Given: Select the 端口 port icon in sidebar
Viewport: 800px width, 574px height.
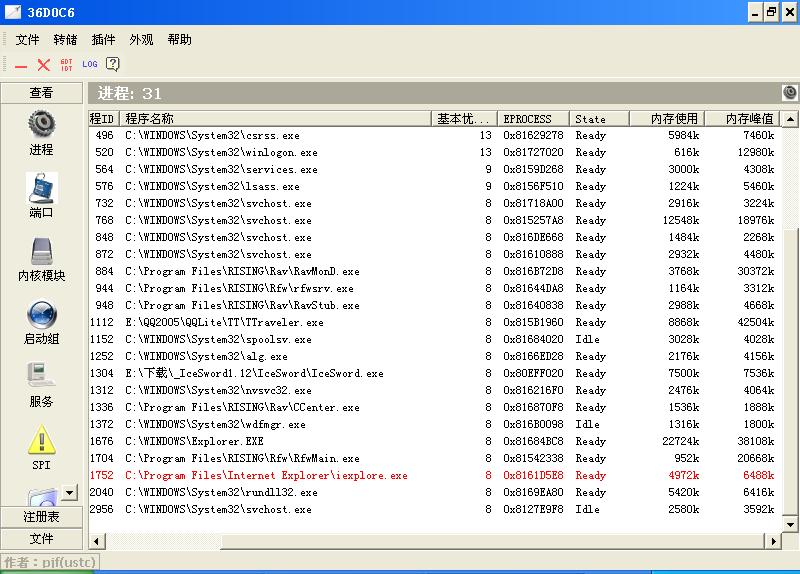Looking at the screenshot, I should (x=41, y=188).
